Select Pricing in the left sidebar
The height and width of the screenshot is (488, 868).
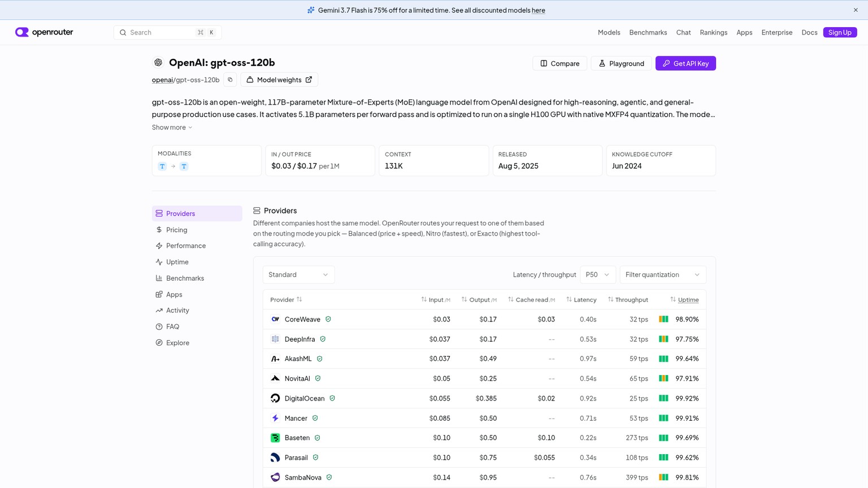(197, 230)
